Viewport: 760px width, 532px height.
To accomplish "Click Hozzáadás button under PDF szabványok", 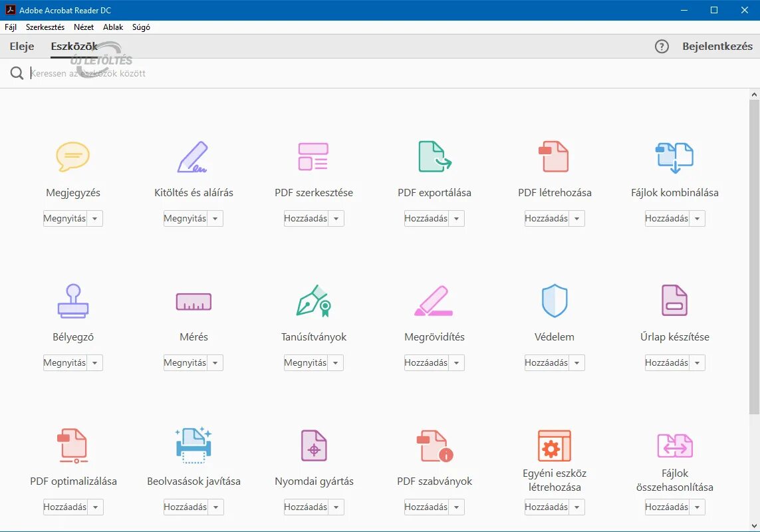I will coord(426,507).
